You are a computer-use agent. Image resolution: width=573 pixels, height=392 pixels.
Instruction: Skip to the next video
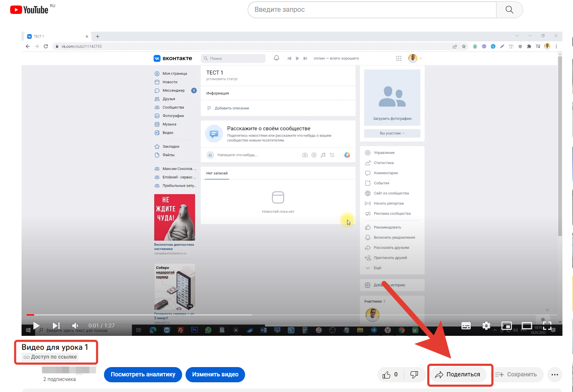(56, 326)
